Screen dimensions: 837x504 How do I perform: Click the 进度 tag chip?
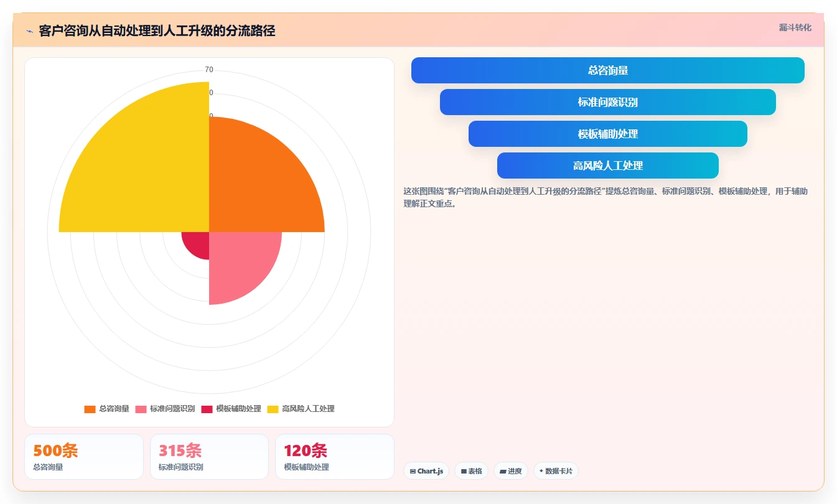click(x=510, y=471)
